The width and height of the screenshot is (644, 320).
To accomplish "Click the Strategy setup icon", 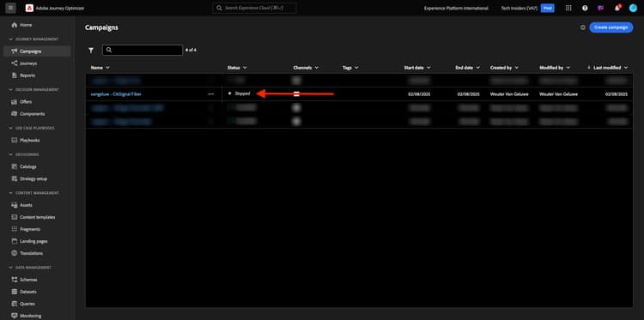I will click(x=15, y=178).
